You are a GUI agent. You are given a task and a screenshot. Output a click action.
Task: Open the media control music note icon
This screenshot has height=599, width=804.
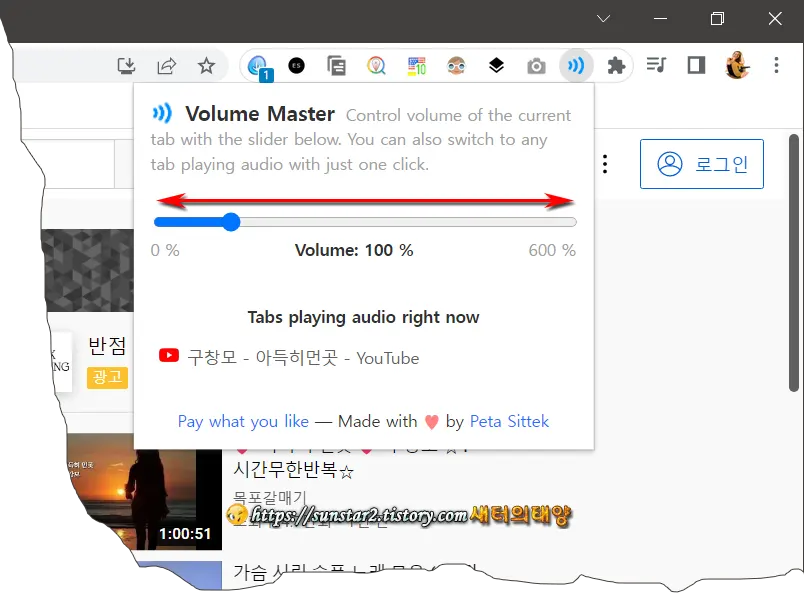[x=656, y=65]
